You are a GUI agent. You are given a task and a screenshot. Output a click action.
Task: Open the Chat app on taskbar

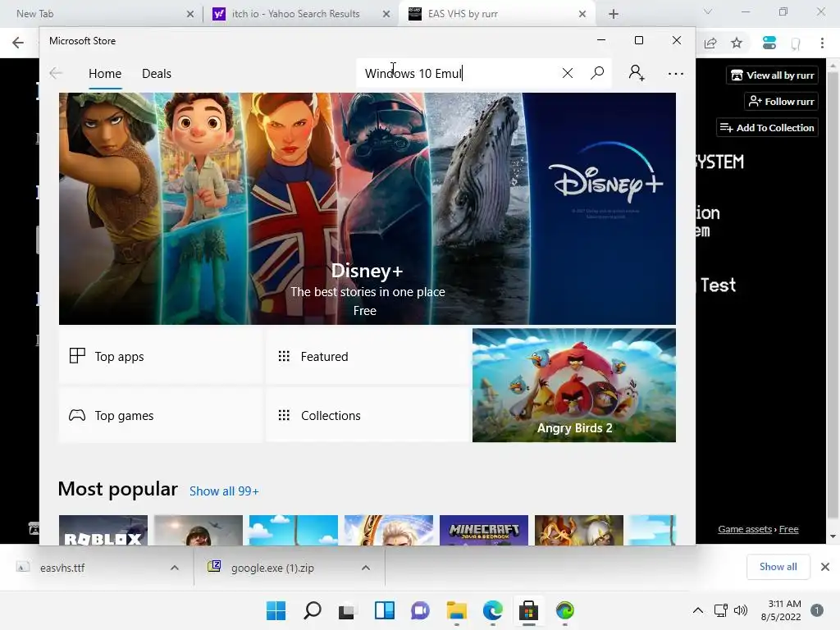point(421,610)
